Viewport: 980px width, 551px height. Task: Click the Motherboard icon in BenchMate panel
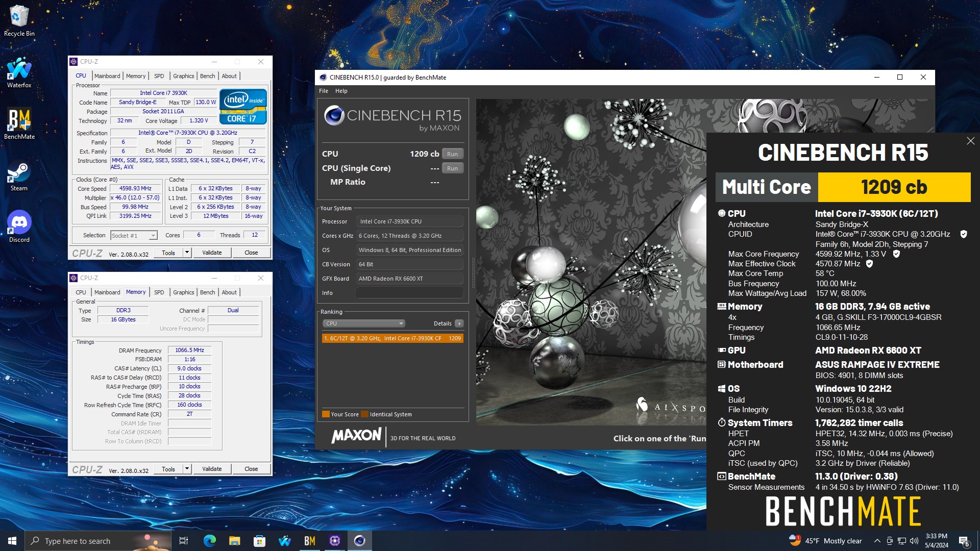(721, 364)
